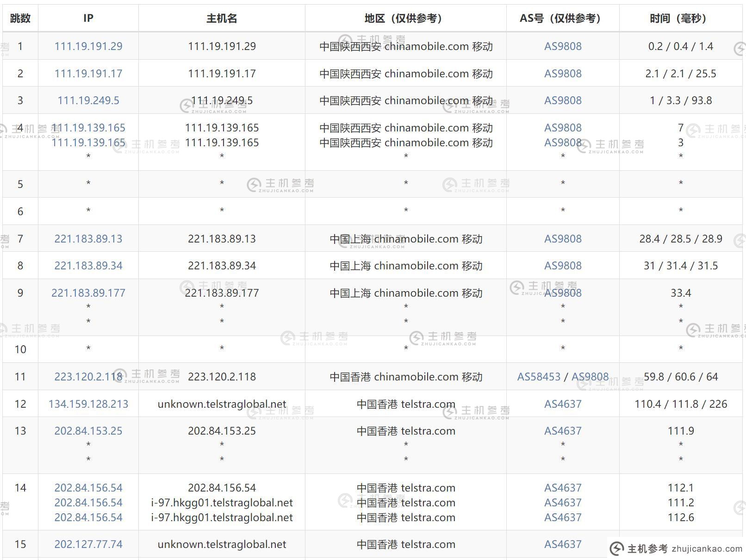Screen dimensions: 746x560
Task: Click AS9808 link in hop 3 row
Action: pos(563,100)
